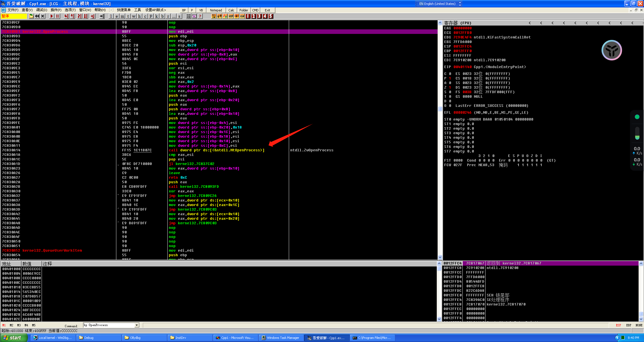
Task: Run the program with the red play icon
Action: [52, 16]
